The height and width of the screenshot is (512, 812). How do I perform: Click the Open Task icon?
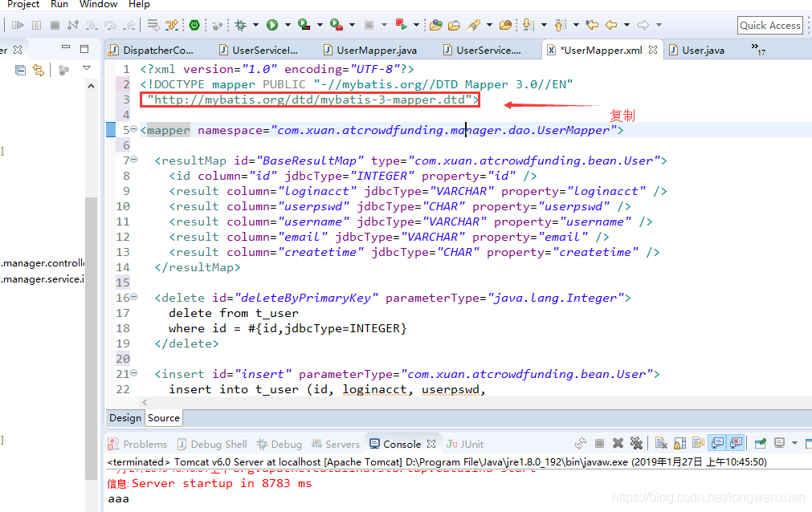coord(454,25)
